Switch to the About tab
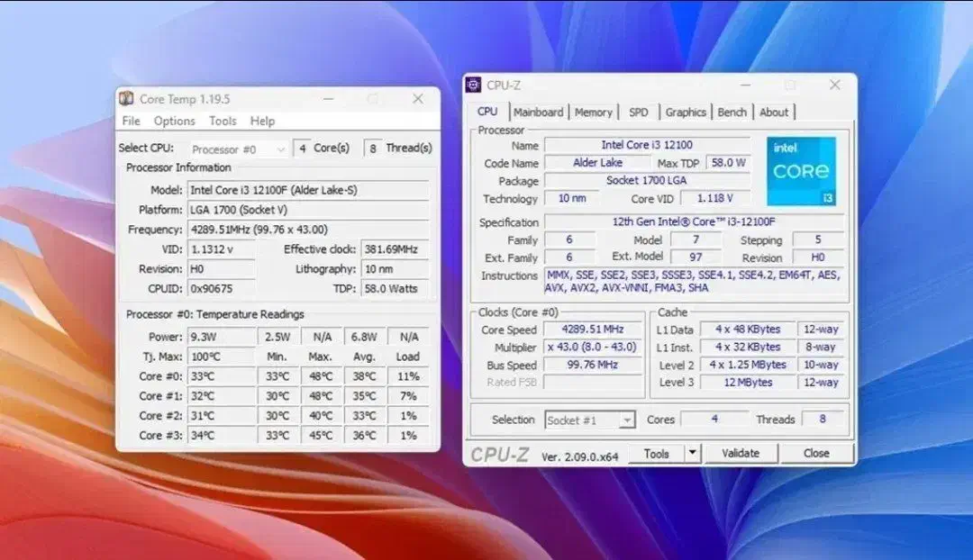973x560 pixels. click(774, 112)
